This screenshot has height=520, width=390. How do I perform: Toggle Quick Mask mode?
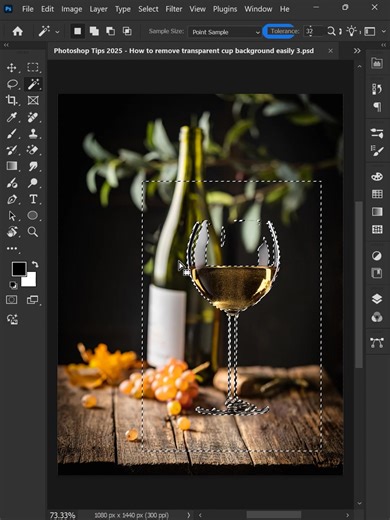(12, 300)
